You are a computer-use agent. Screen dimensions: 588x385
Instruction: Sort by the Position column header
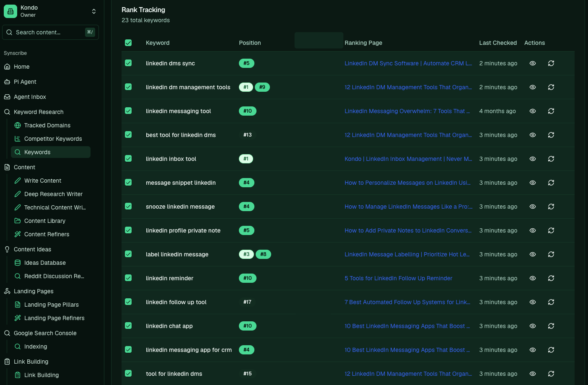(250, 43)
